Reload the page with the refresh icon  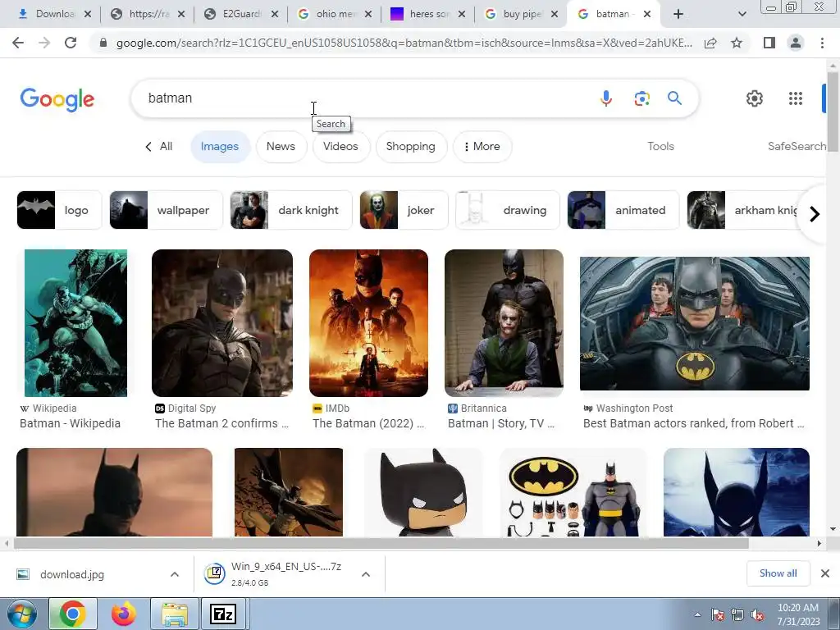point(71,43)
